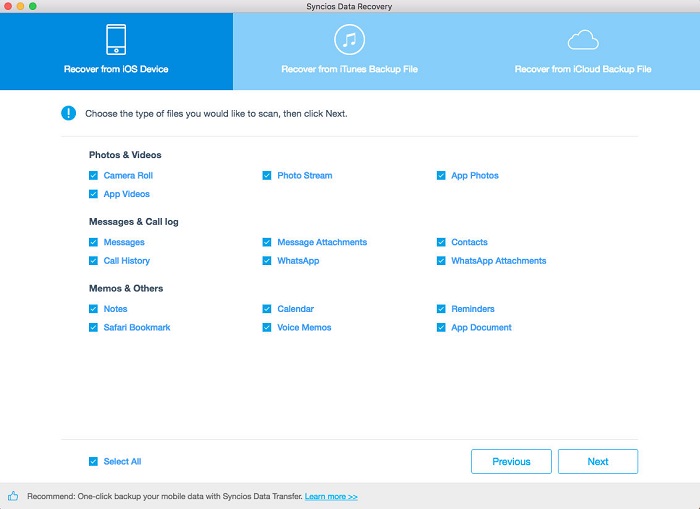Click the iCloud cloud icon

click(583, 40)
